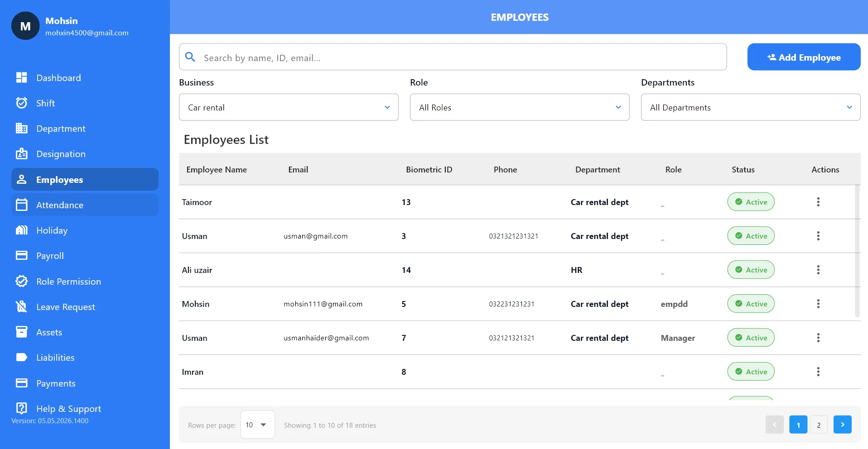Click mohxin4500@gmail.com profile email

coord(87,33)
